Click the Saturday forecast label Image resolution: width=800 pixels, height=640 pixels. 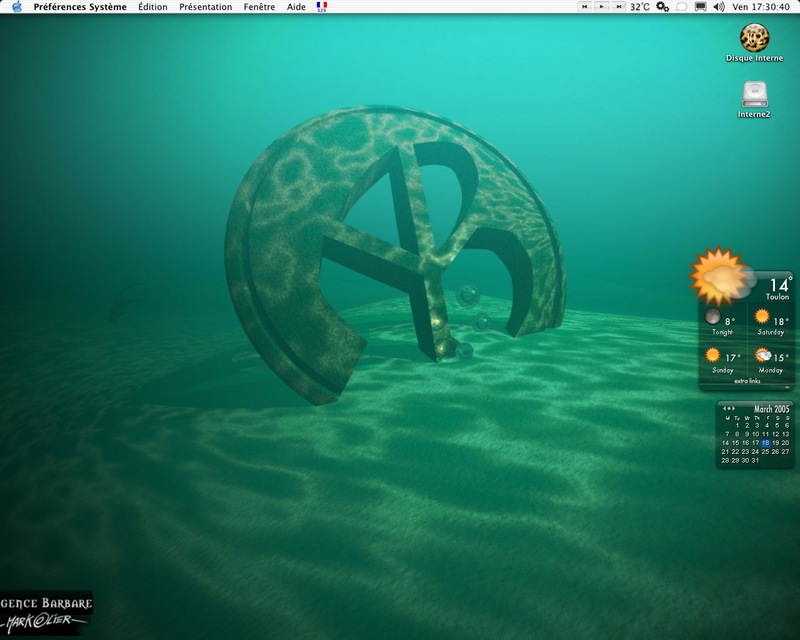771,332
